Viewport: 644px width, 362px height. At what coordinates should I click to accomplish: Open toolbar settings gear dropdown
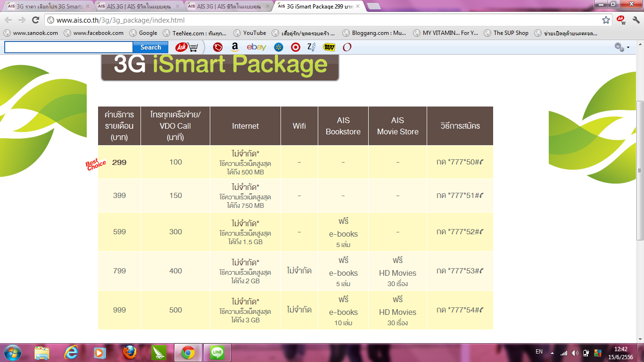(x=622, y=47)
